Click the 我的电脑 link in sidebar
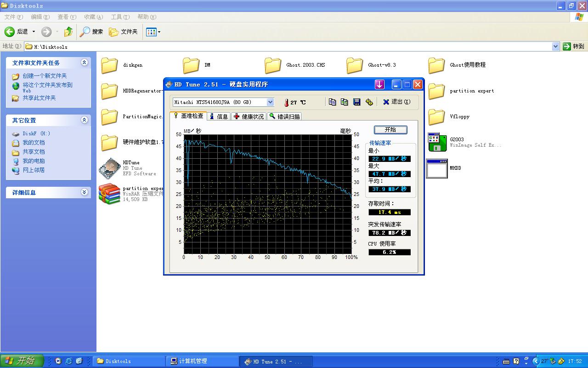 pos(34,161)
